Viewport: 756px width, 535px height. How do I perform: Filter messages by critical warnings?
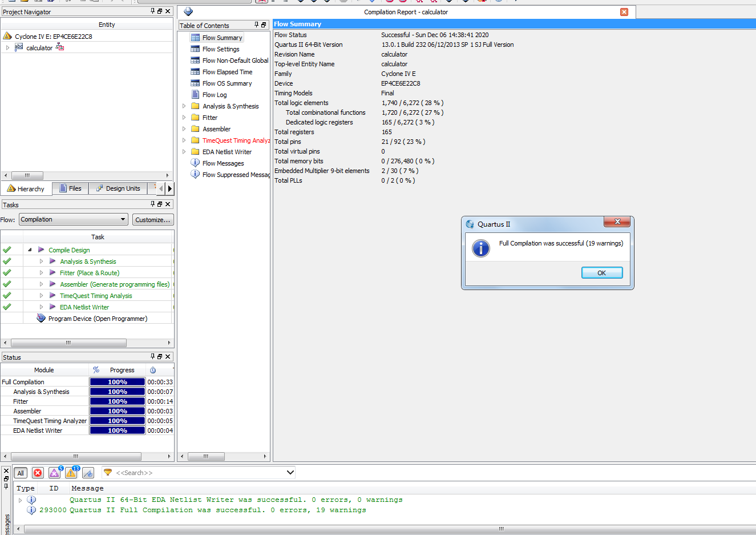coord(54,473)
